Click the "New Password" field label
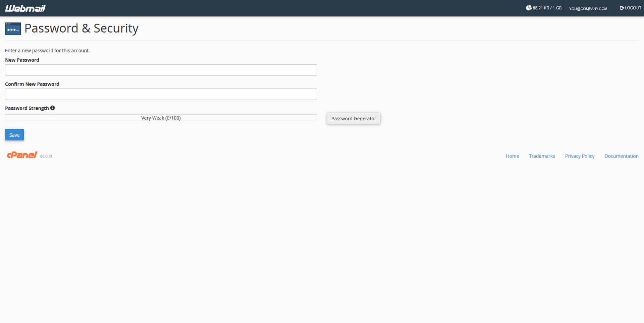 [x=22, y=60]
